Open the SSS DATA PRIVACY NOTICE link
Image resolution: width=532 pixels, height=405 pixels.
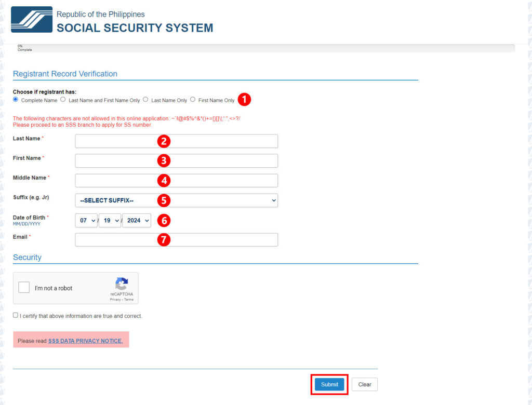86,341
